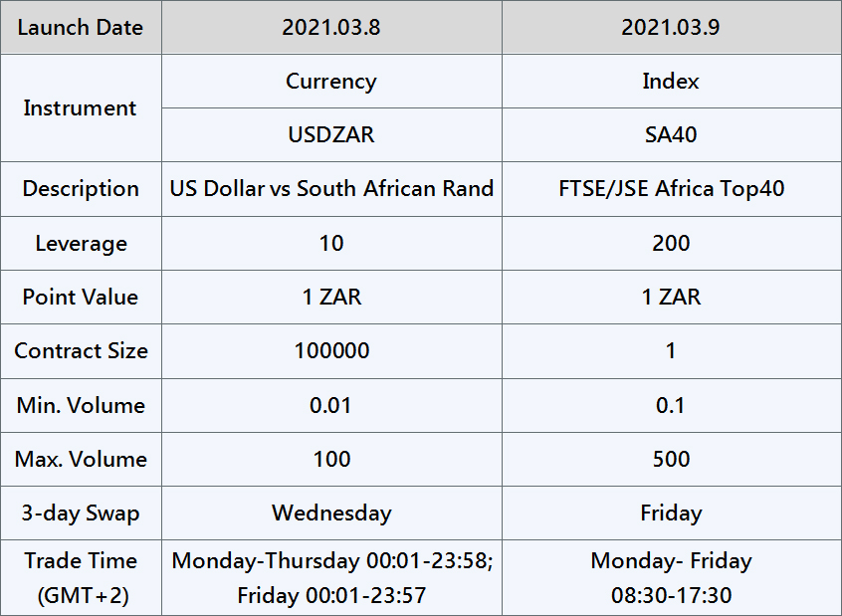Select the US Dollar vs South African Rand description

pyautogui.click(x=331, y=188)
